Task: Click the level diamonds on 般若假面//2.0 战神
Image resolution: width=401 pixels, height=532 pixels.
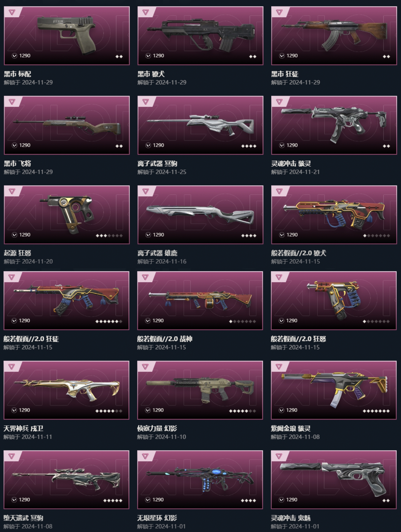Action: pyautogui.click(x=242, y=321)
